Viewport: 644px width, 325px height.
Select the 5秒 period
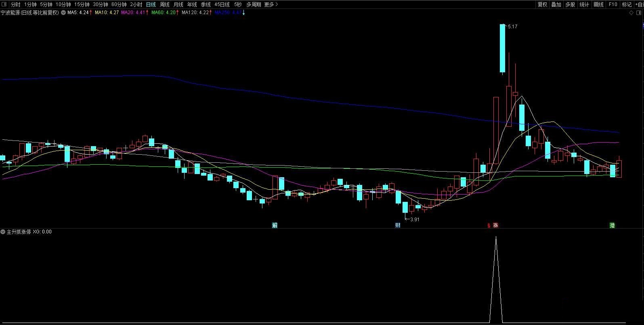(238, 4)
